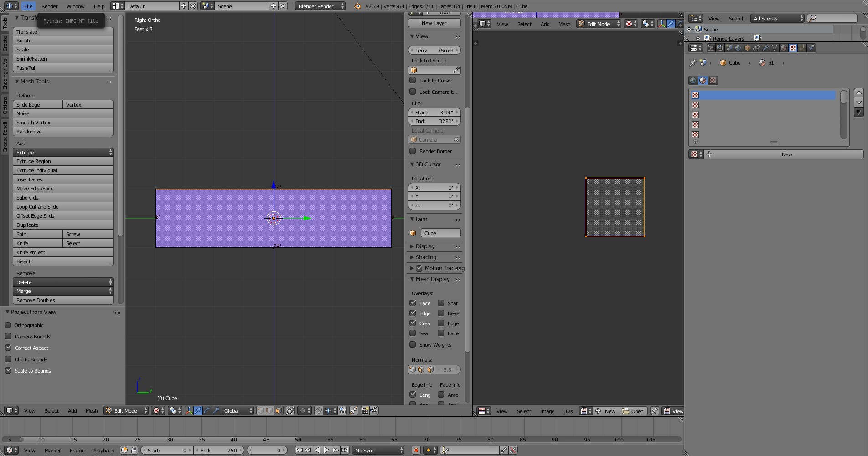
Task: Open the Material properties sphere tab
Action: 784,48
